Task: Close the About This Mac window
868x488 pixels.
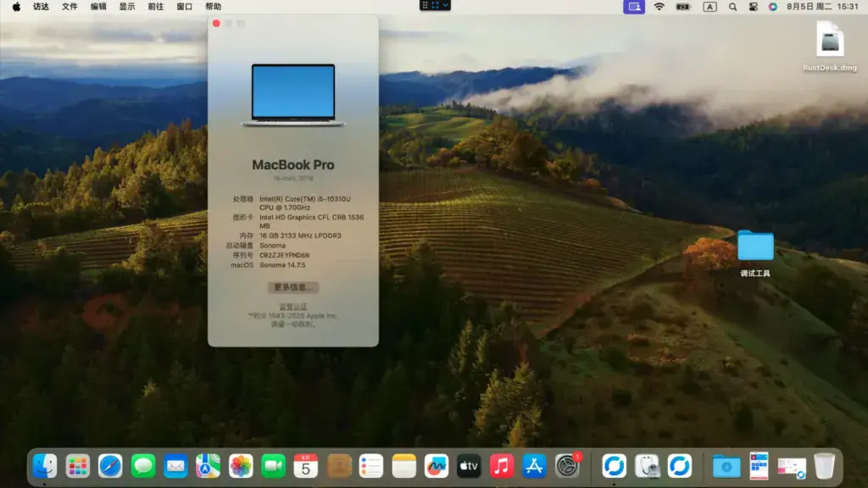Action: (x=216, y=23)
